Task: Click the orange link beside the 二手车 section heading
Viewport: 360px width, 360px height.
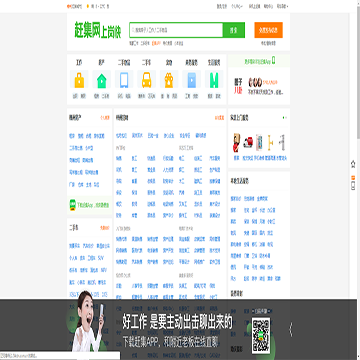Action: click(x=105, y=228)
